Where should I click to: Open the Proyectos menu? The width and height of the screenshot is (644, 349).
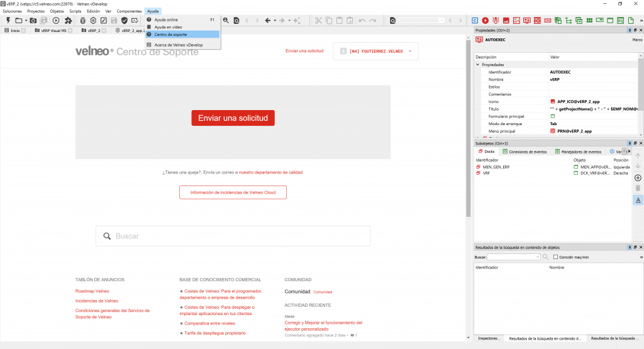pyautogui.click(x=36, y=11)
